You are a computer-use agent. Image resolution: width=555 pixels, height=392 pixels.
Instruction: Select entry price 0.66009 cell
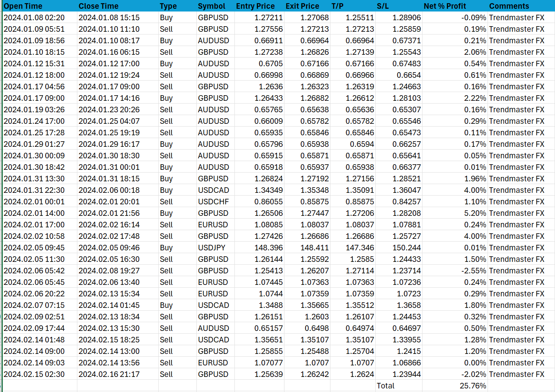click(259, 121)
